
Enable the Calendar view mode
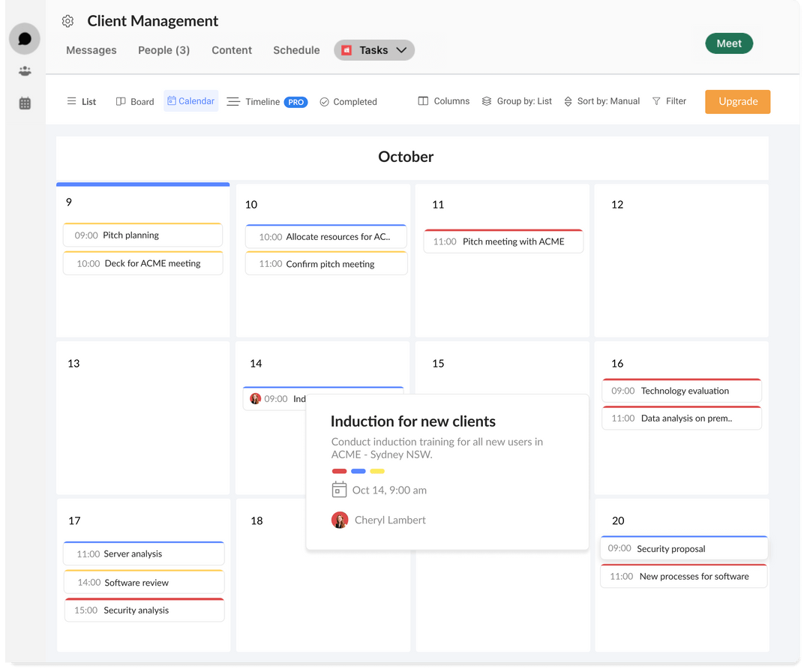190,100
